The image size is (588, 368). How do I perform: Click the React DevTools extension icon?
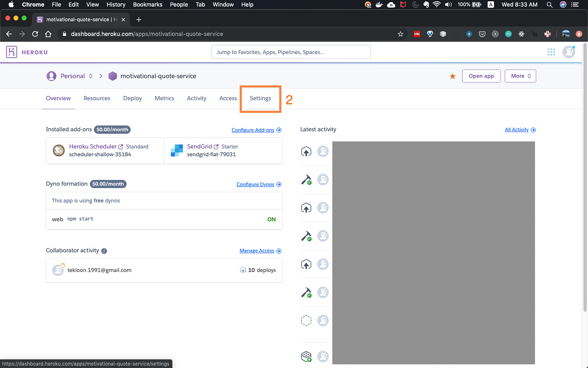521,34
